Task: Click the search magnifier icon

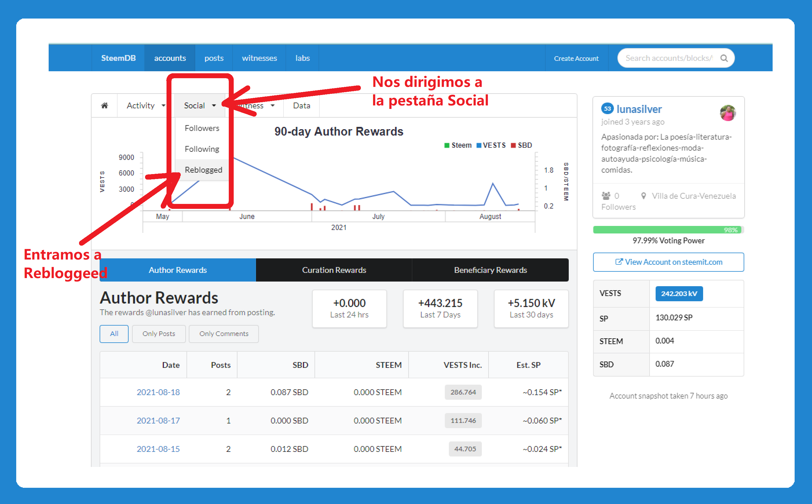Action: coord(724,58)
